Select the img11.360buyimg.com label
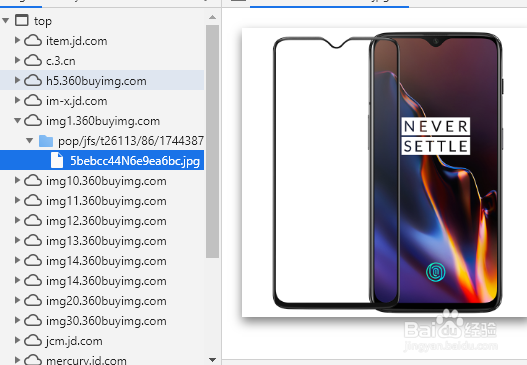527x365 pixels. pyautogui.click(x=106, y=201)
